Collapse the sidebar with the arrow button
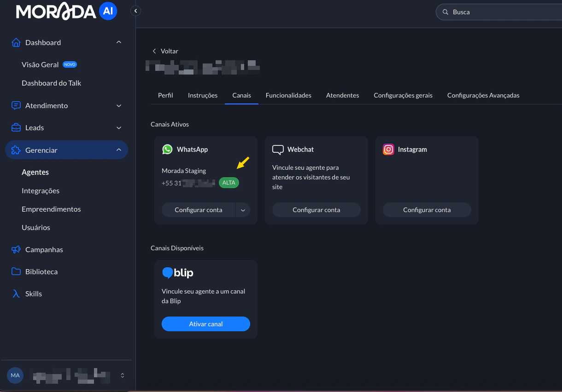 [x=135, y=11]
